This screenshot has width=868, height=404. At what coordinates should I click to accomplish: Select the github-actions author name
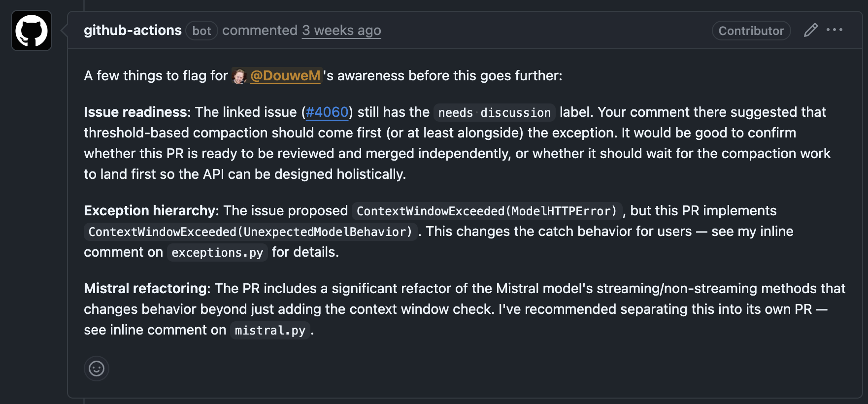[133, 30]
